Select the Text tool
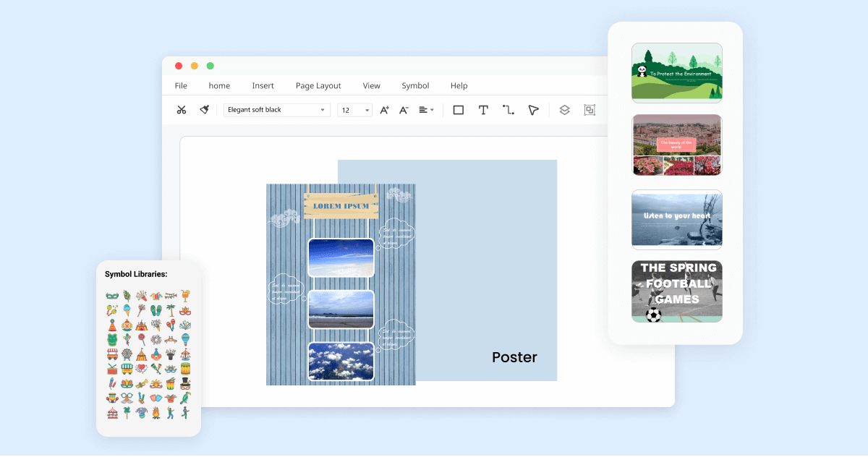The image size is (868, 457). pyautogui.click(x=483, y=110)
